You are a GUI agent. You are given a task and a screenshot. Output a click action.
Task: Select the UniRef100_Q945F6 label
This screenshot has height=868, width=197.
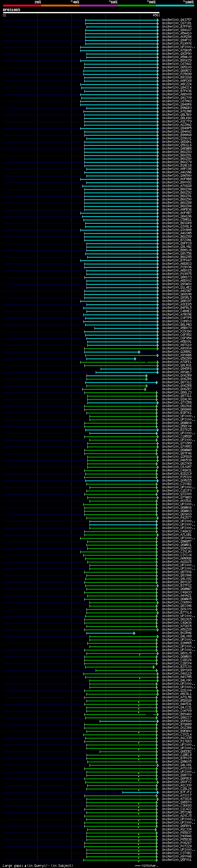[x=177, y=369]
